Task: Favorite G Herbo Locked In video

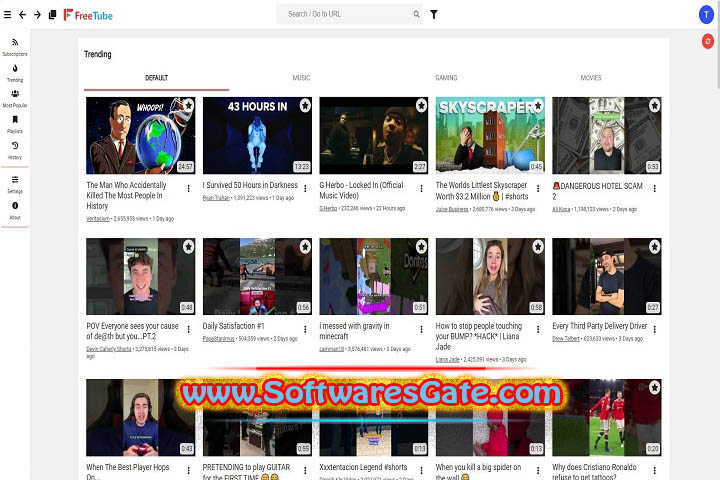Action: [421, 106]
